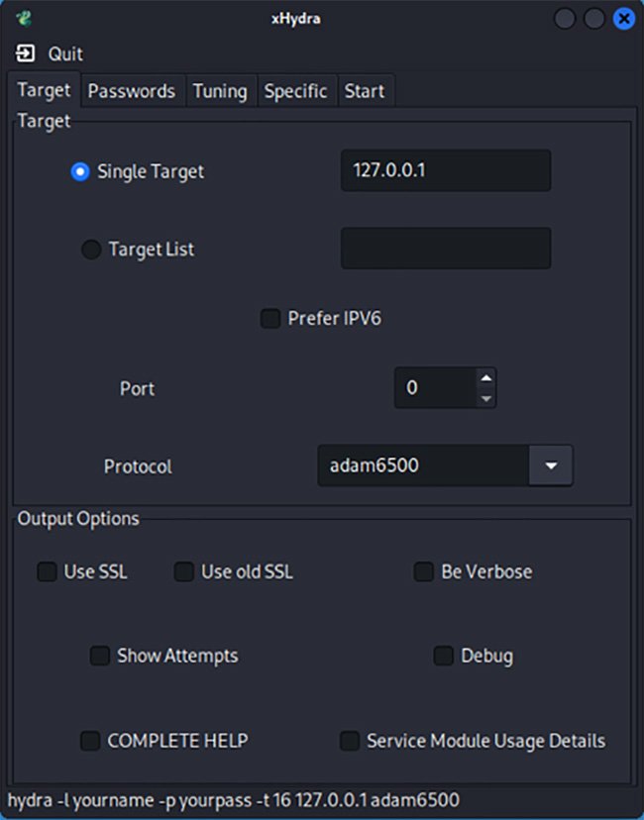Screen dimensions: 644x820
Task: Decrease the Port value with down arrow
Action: click(485, 398)
